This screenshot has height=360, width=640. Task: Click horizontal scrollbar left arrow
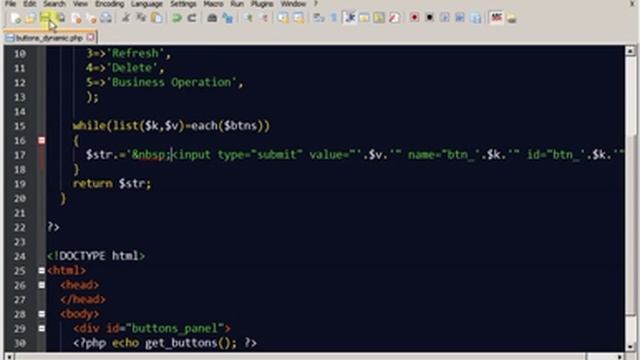point(9,357)
